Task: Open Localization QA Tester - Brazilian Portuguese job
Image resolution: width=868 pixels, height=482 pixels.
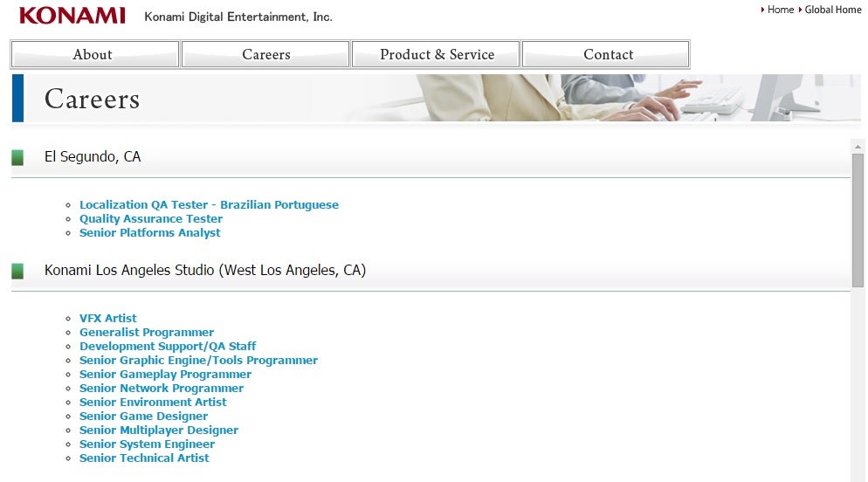Action: pos(209,205)
